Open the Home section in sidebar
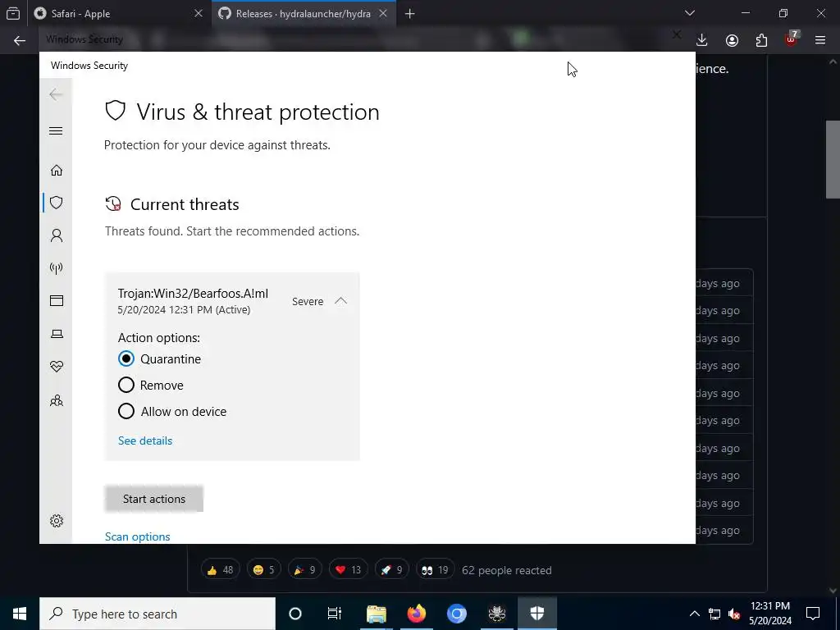This screenshot has height=630, width=840. point(57,171)
